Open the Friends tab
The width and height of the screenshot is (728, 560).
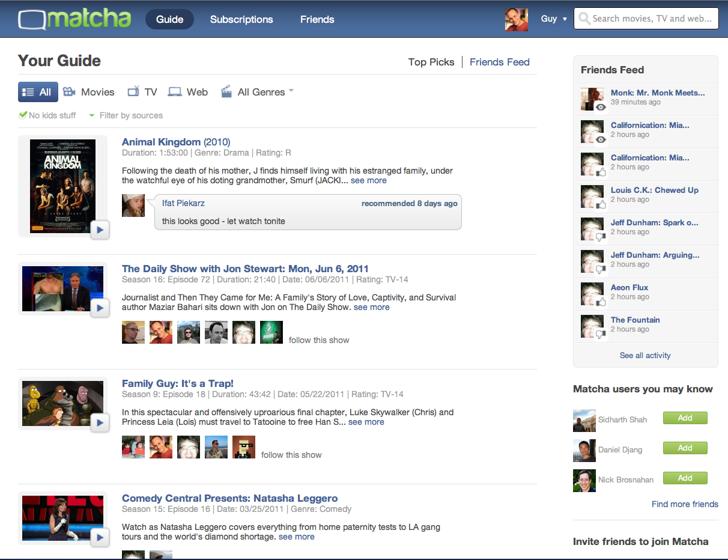pos(317,19)
